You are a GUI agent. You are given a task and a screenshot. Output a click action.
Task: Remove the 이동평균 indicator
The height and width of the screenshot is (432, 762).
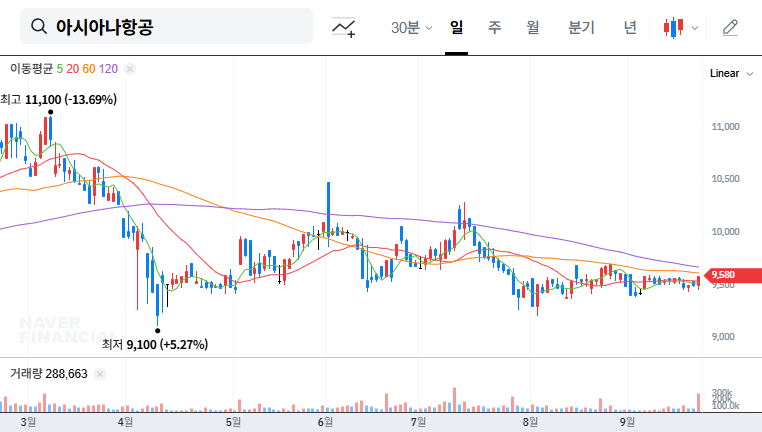click(130, 69)
